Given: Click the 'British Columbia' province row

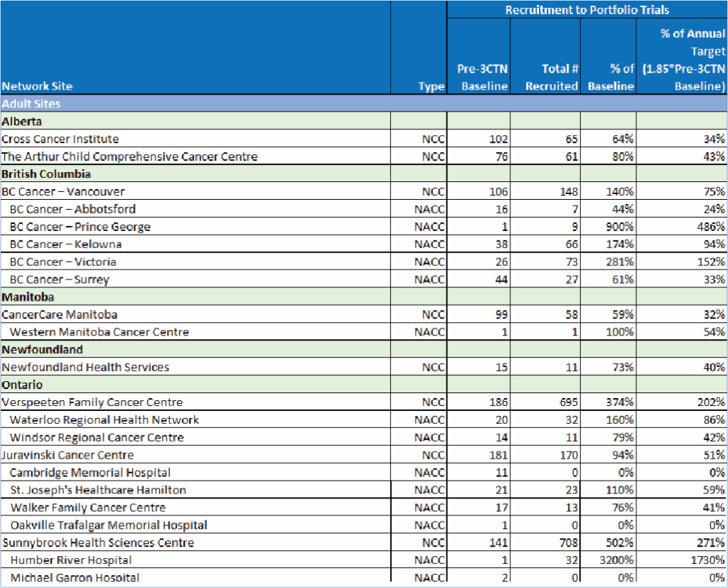Looking at the screenshot, I should [x=363, y=173].
